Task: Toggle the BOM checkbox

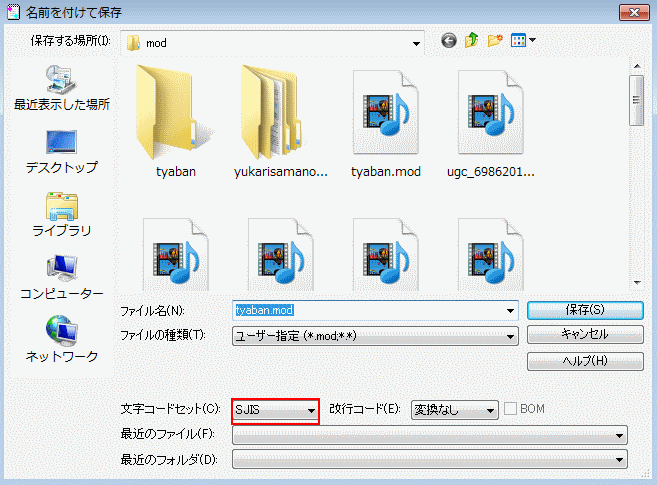Action: click(x=510, y=409)
